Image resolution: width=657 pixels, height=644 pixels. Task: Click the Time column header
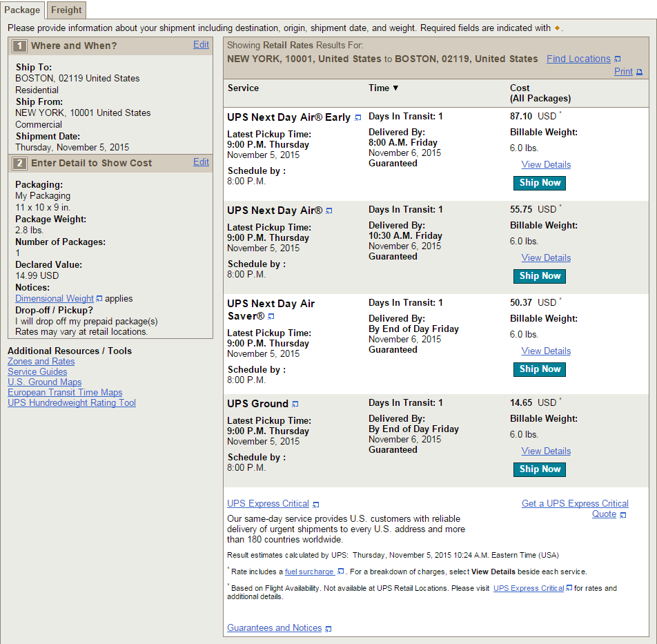click(x=379, y=88)
